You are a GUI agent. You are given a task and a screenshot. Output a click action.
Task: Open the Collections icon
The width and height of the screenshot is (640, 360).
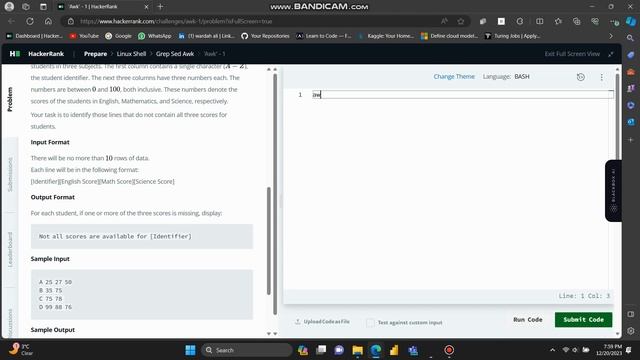point(576,21)
